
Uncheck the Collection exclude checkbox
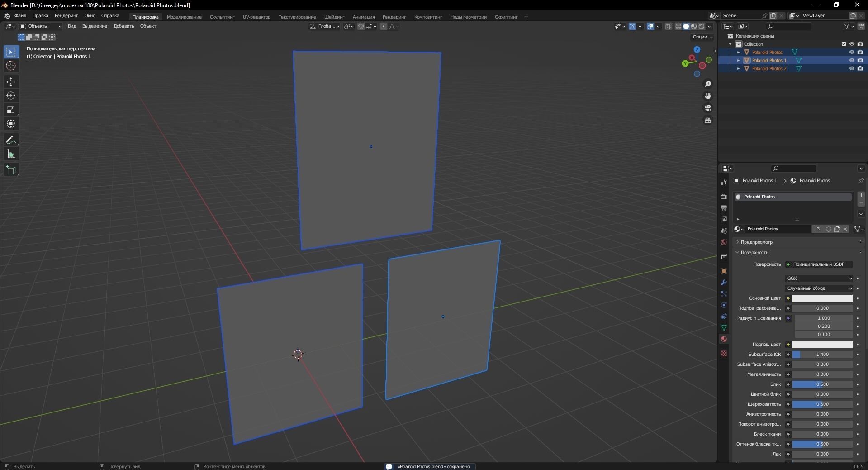pos(844,44)
